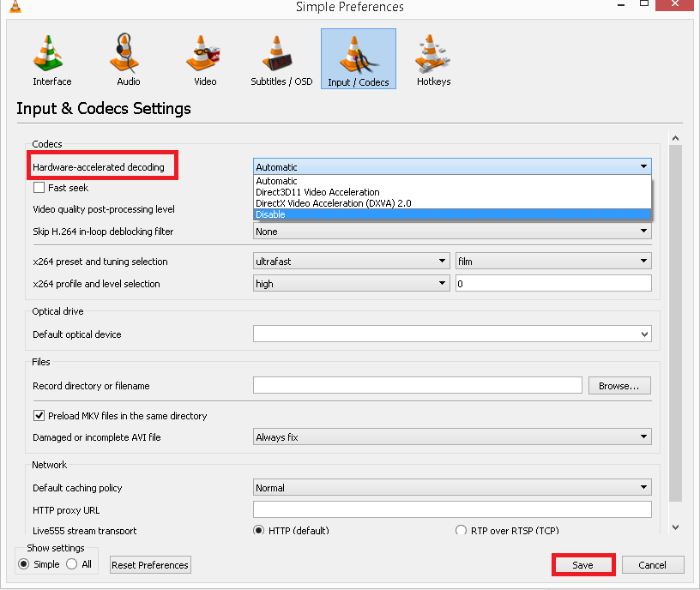This screenshot has height=590, width=700.
Task: Open the Hotkeys preferences category
Action: click(433, 59)
